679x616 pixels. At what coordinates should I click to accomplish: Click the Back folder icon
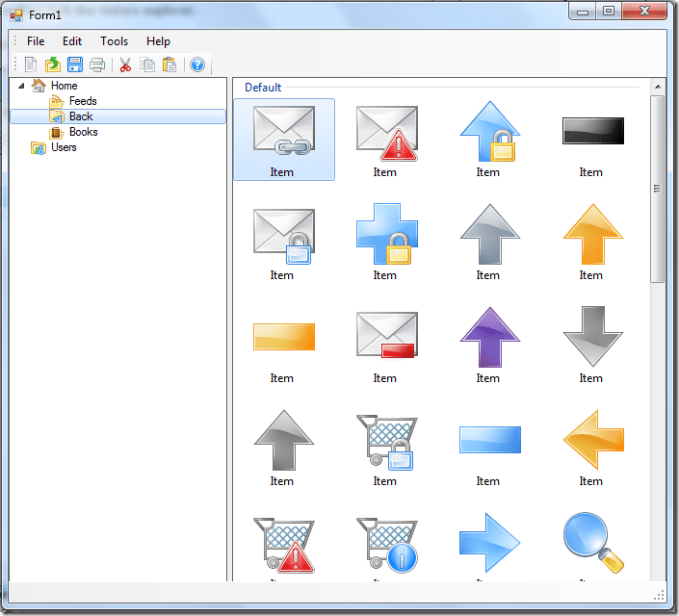click(57, 116)
